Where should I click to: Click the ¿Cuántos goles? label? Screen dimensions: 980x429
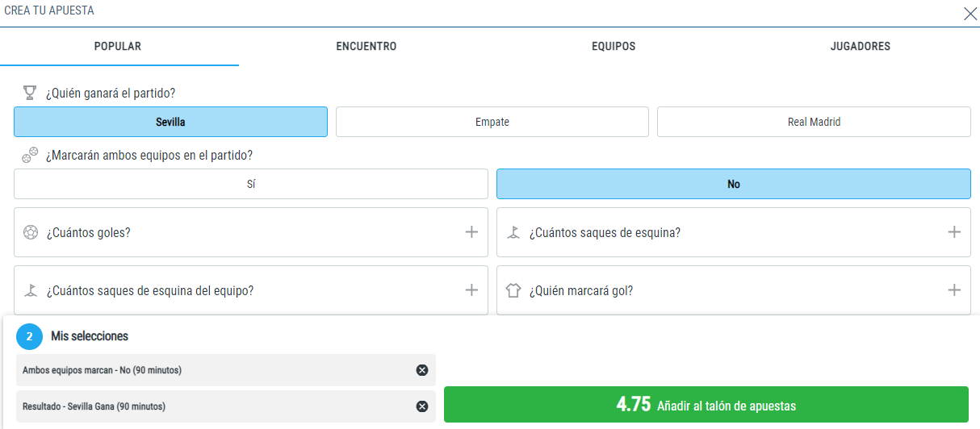(89, 233)
